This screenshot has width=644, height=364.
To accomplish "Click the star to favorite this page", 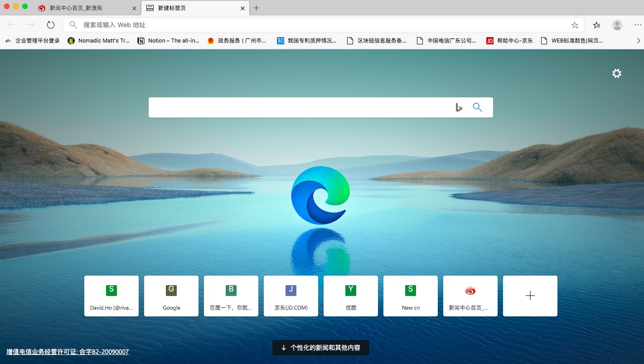I will tap(575, 25).
